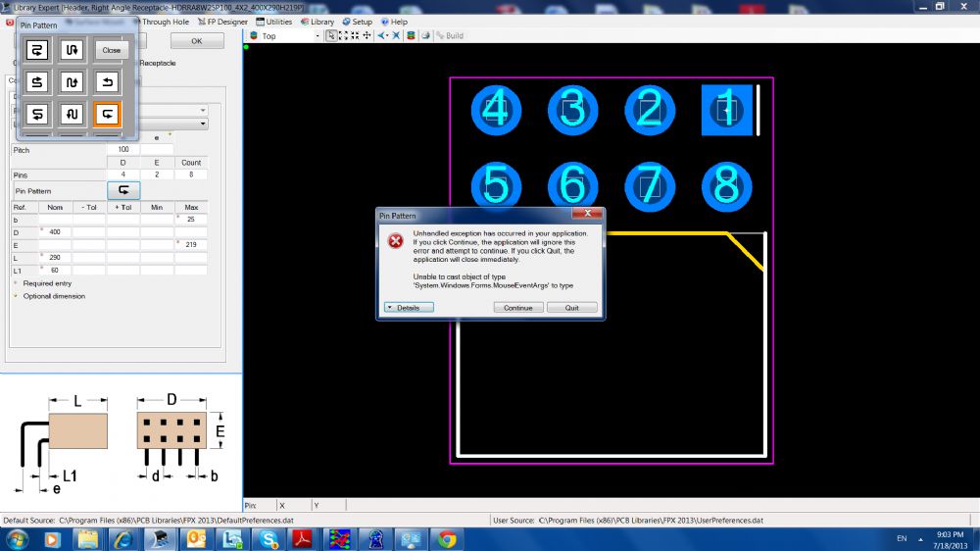
Task: Choose the top-left pin pattern icon
Action: pos(37,50)
